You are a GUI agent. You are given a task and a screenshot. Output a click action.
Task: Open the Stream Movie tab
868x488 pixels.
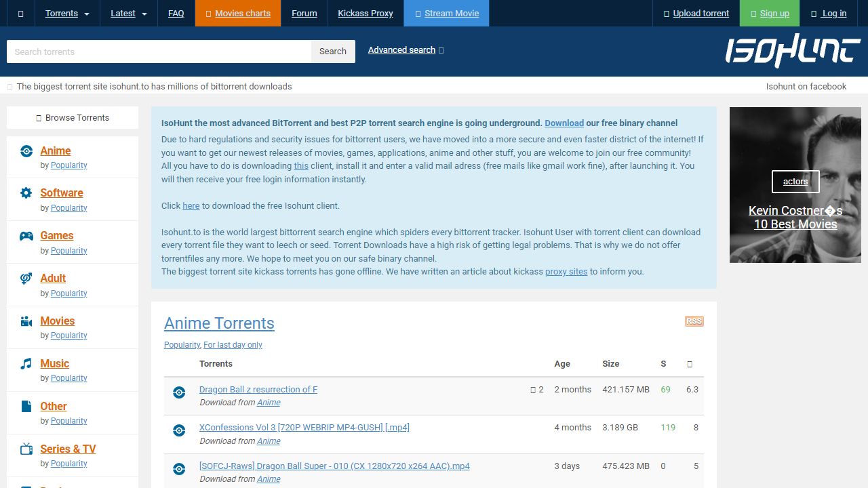447,14
